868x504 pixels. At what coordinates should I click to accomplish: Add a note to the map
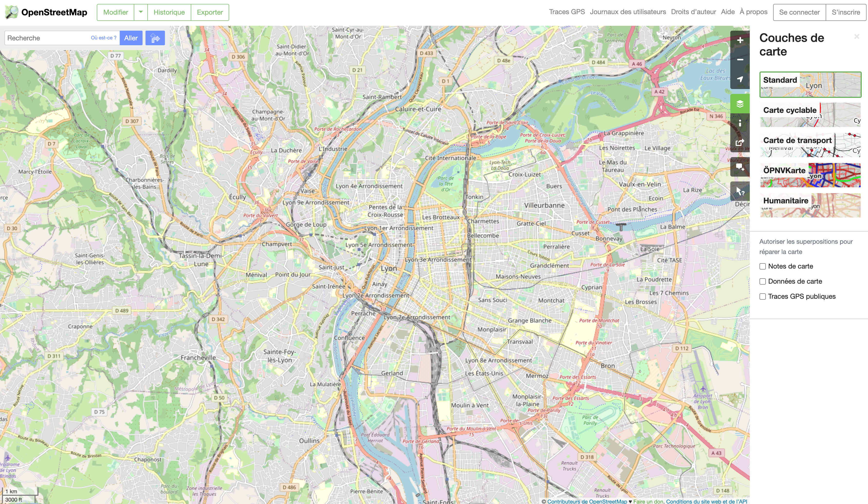click(740, 167)
